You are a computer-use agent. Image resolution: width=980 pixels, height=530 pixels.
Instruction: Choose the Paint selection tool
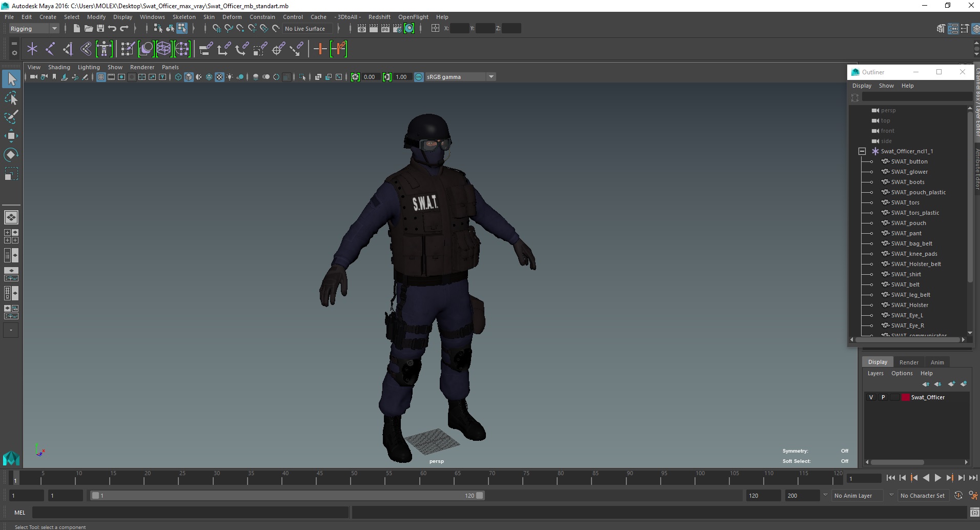11,117
